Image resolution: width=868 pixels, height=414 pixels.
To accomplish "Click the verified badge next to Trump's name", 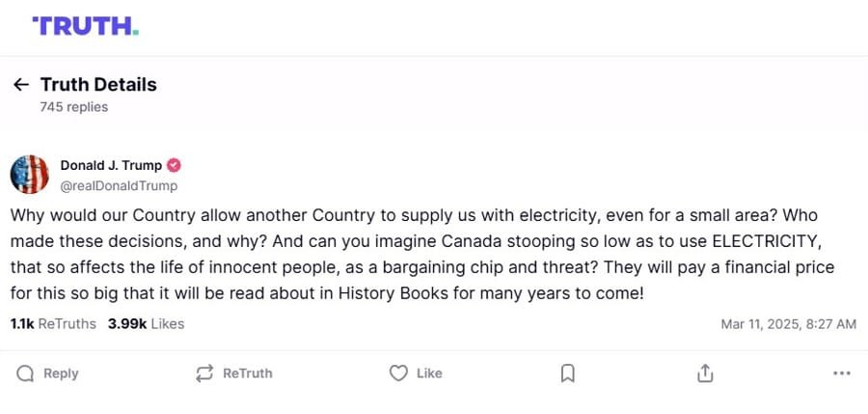I will [x=175, y=165].
